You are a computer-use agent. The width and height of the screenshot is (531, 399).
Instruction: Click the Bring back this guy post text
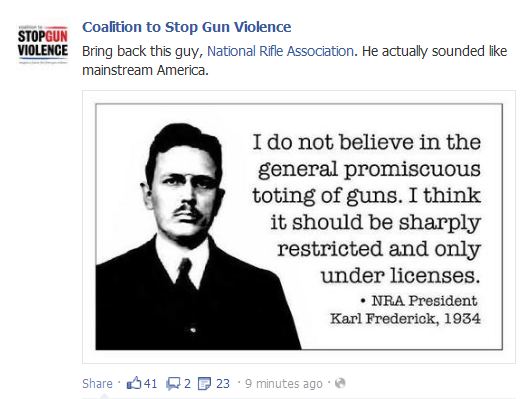click(142, 51)
